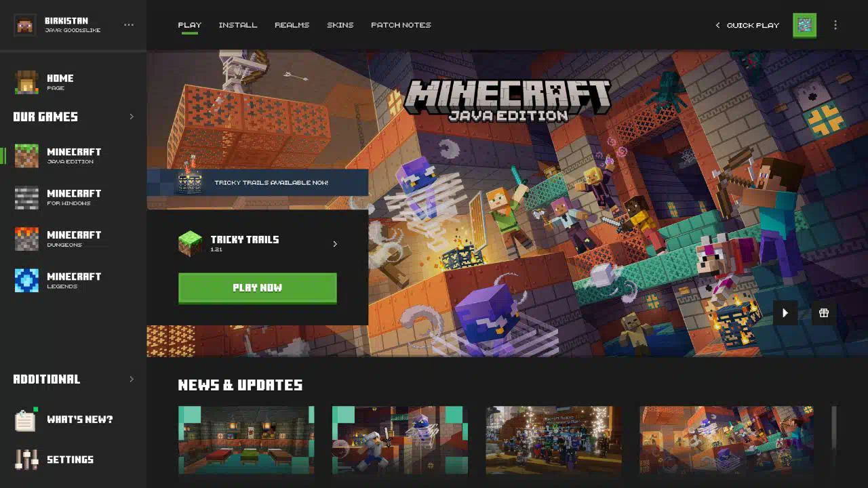The image size is (868, 488).
Task: Expand the Additional section
Action: (x=132, y=379)
